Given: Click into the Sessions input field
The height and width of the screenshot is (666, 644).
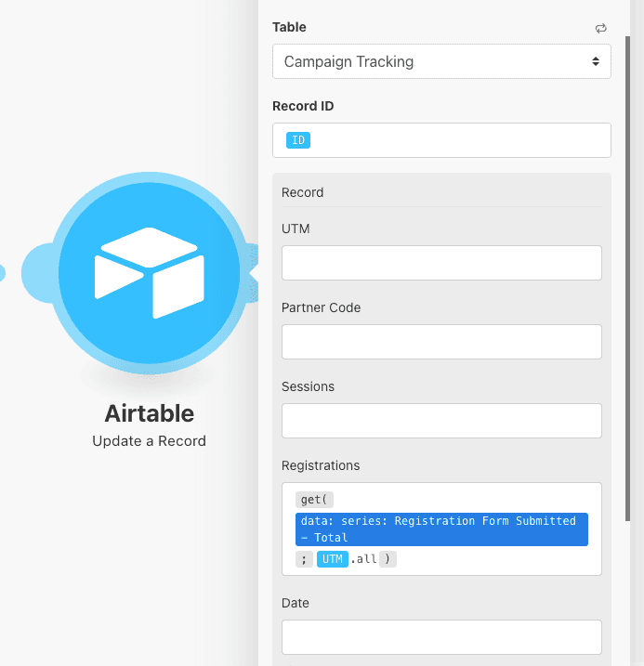Looking at the screenshot, I should pos(441,421).
